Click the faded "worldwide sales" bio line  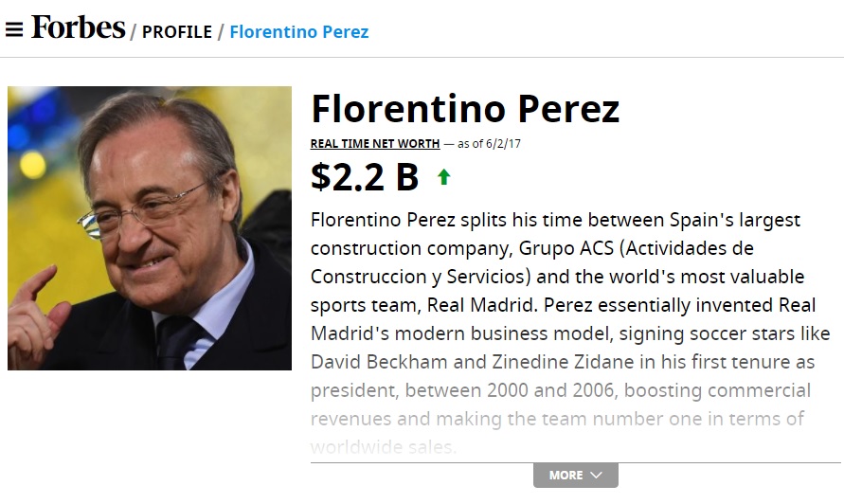tap(383, 446)
